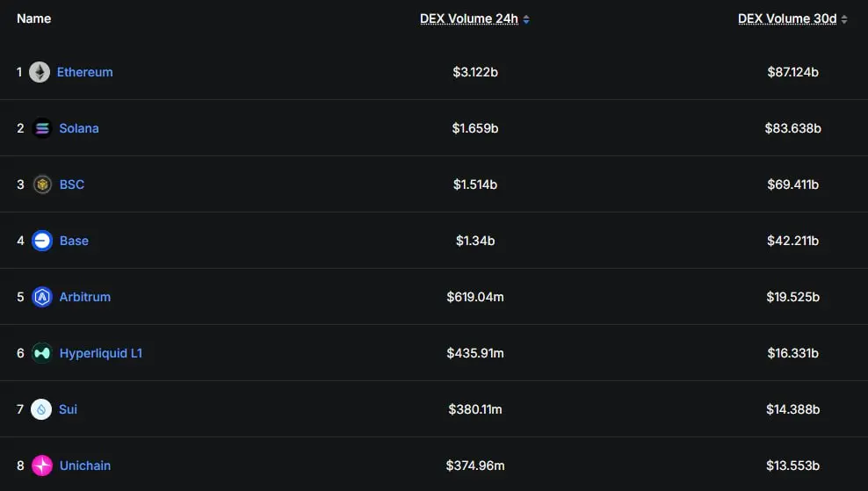Screen dimensions: 868x491
Task: Open the Solana chain link
Action: tap(79, 128)
